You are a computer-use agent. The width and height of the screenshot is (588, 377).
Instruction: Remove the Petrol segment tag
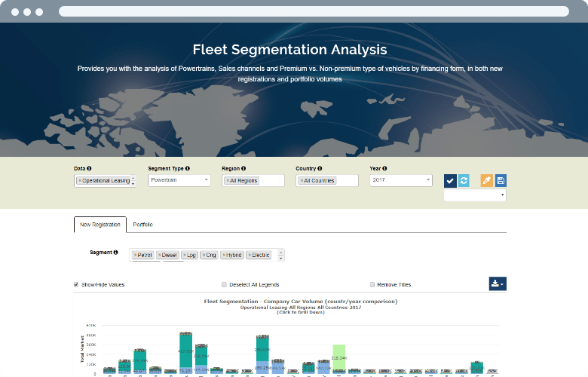(x=136, y=255)
